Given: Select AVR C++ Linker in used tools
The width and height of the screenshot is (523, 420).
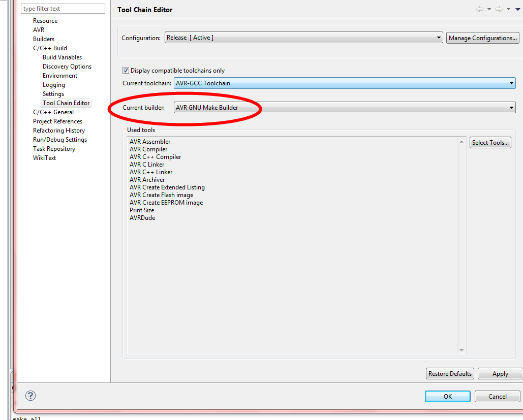Looking at the screenshot, I should (151, 172).
